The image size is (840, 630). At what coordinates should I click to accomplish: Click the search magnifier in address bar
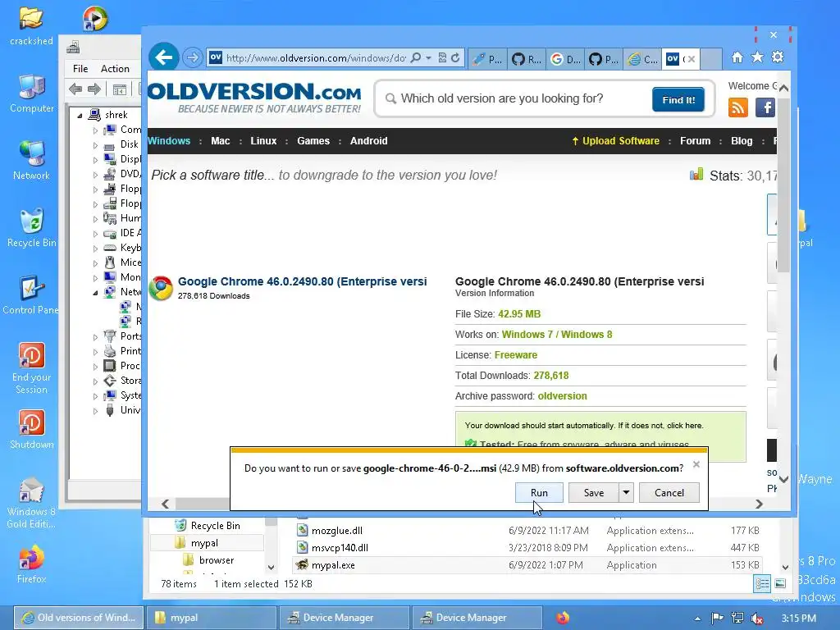[x=416, y=58]
